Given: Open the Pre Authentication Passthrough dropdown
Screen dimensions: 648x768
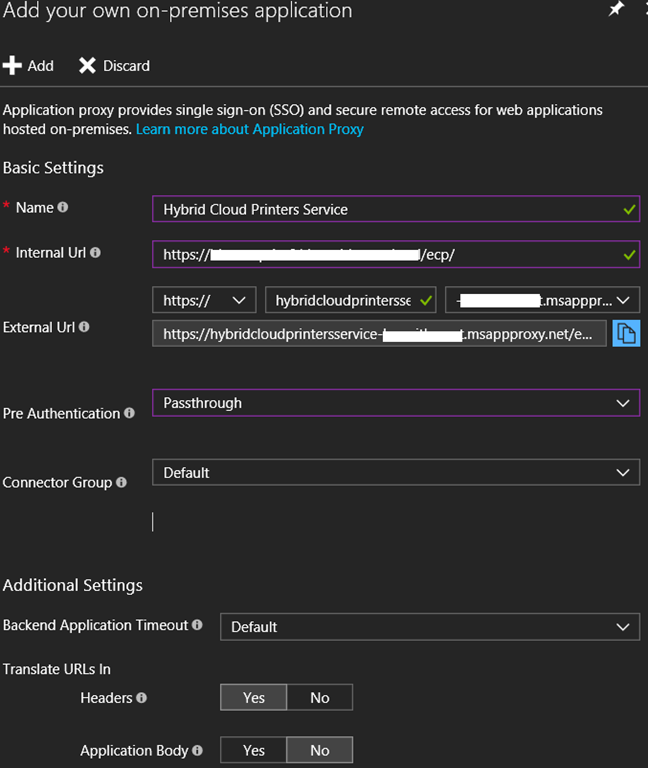Looking at the screenshot, I should point(395,403).
